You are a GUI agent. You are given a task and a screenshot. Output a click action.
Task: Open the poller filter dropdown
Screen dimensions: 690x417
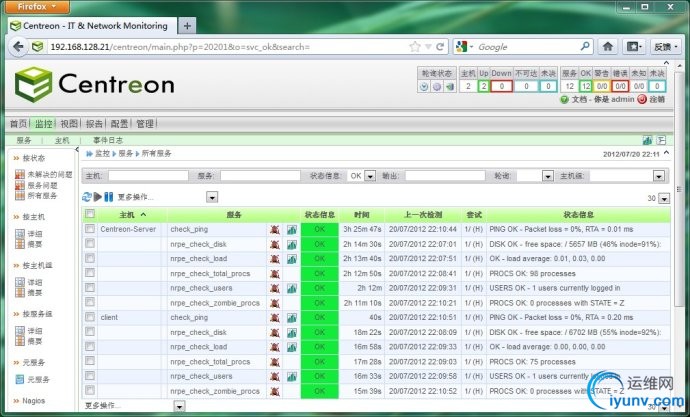point(547,176)
